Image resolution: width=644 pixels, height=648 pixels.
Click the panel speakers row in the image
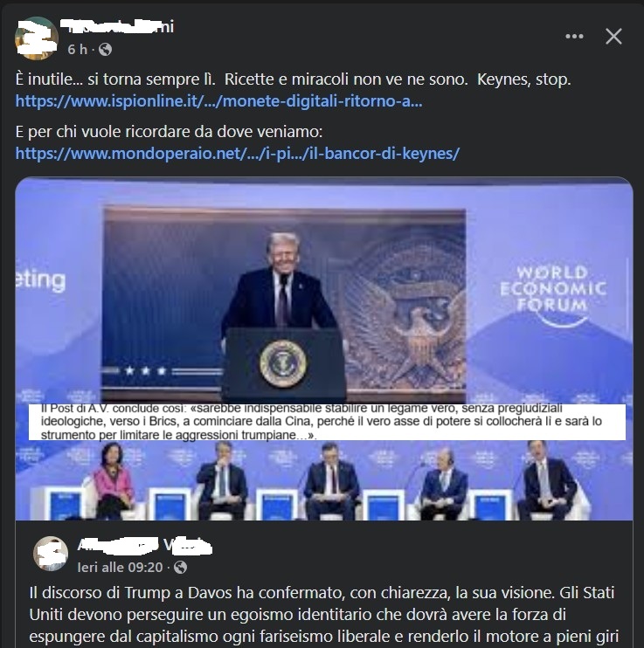click(324, 480)
